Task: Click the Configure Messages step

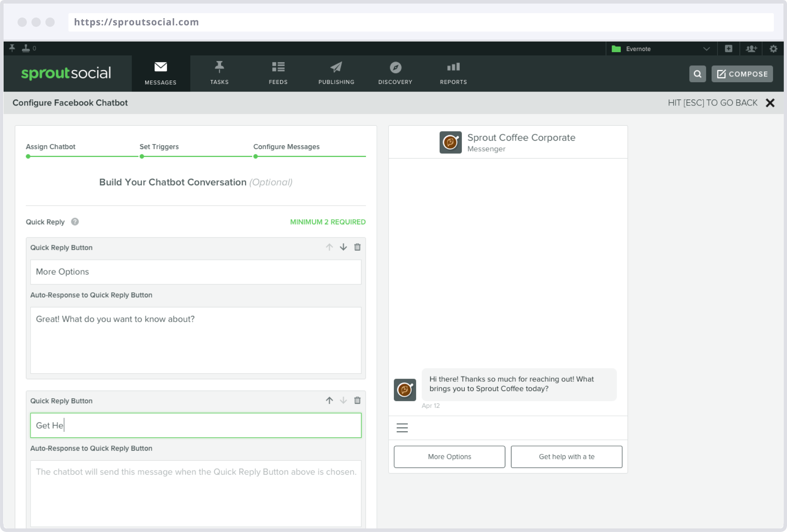Action: pyautogui.click(x=286, y=147)
